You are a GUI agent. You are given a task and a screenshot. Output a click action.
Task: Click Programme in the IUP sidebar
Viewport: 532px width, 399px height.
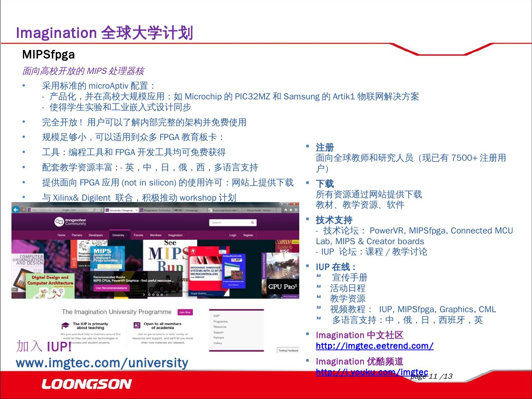(x=221, y=321)
